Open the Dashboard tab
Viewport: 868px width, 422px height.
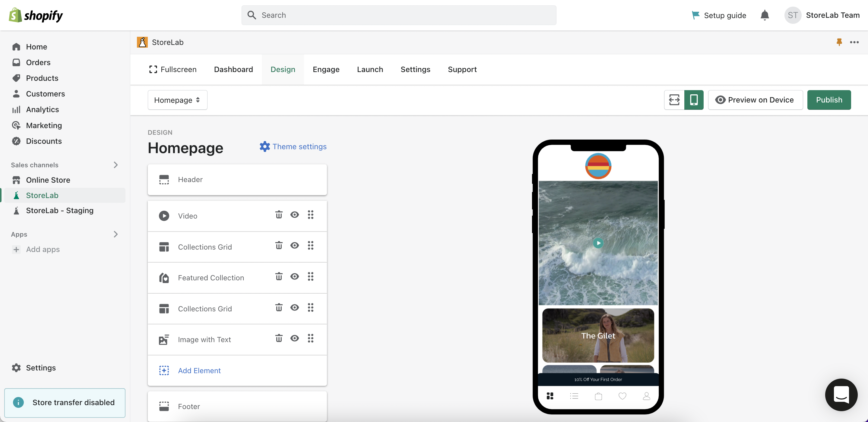click(x=233, y=69)
